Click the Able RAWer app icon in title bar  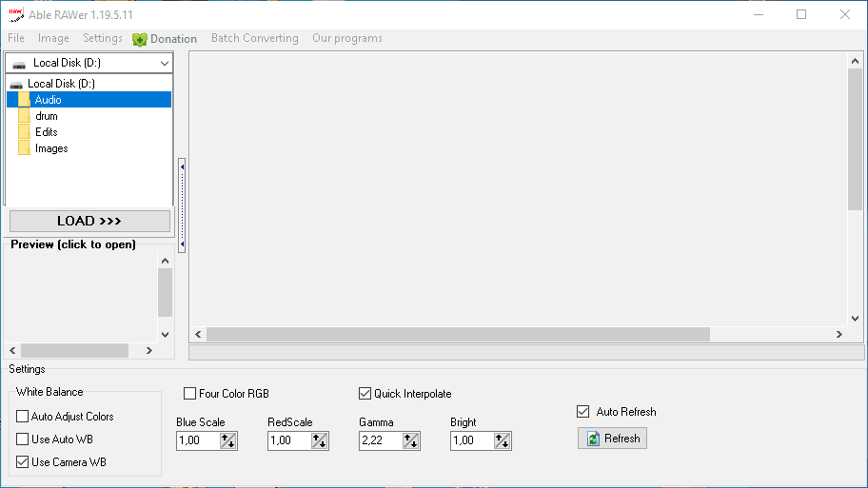pos(16,14)
